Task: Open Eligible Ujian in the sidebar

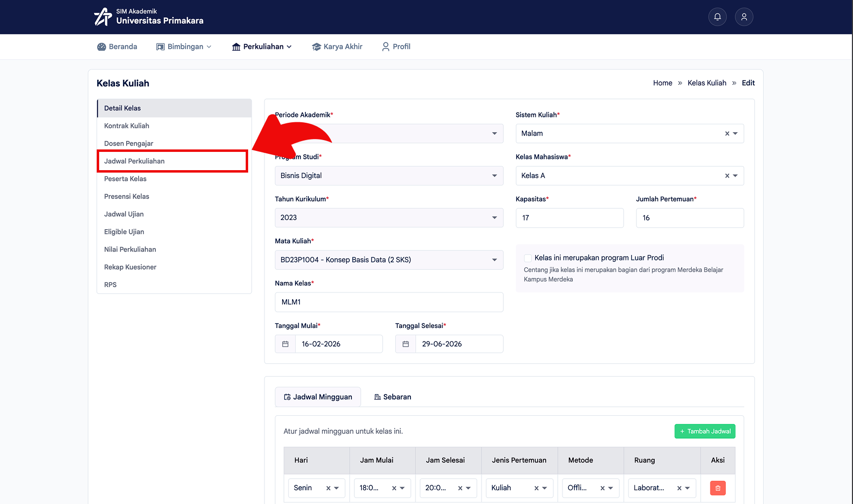Action: click(175, 232)
